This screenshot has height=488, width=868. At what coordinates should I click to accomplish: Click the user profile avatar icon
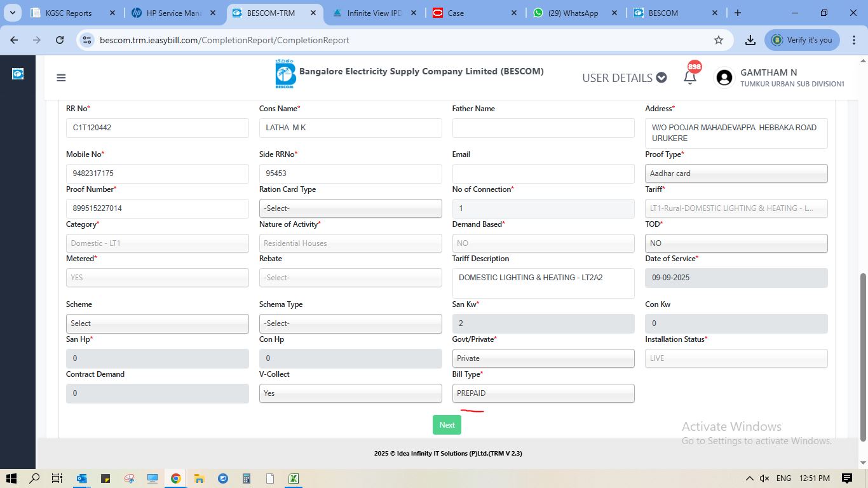(724, 78)
